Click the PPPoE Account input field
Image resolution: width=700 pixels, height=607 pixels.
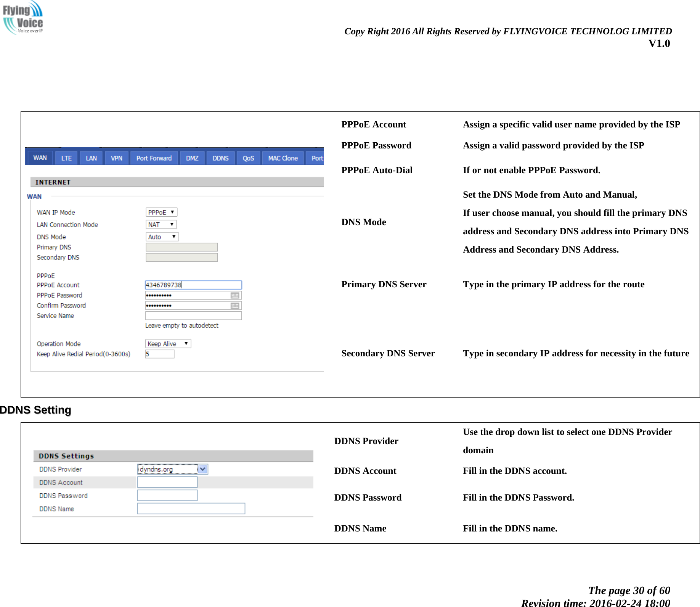(x=193, y=285)
